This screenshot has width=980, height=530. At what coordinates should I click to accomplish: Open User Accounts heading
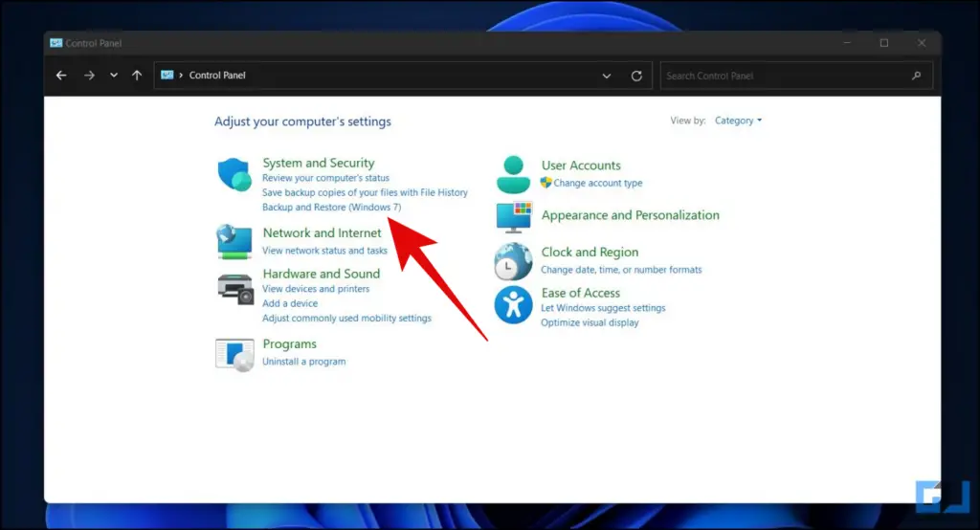pos(581,165)
